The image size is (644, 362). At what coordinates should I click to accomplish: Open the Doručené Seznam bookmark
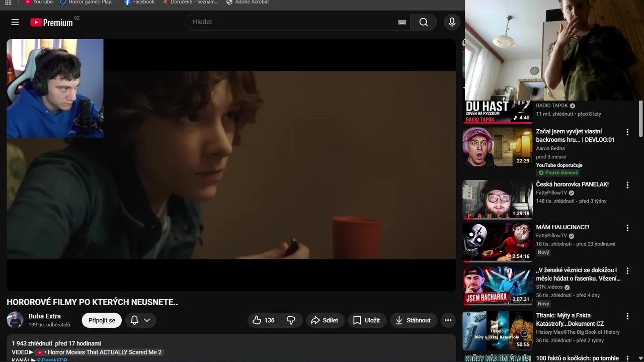click(x=190, y=2)
